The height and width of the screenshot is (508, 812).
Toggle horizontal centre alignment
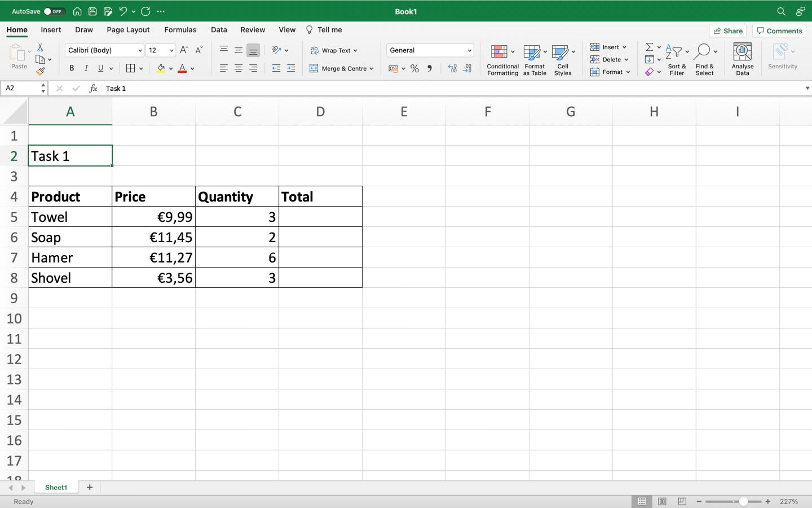tap(239, 68)
